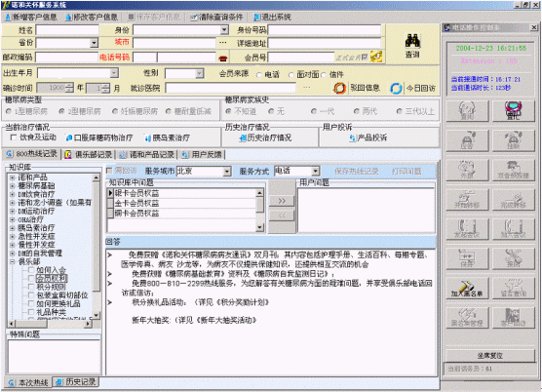542x392 pixels.
Task: Open the 历史记录 bottom tab
Action: pyautogui.click(x=76, y=382)
